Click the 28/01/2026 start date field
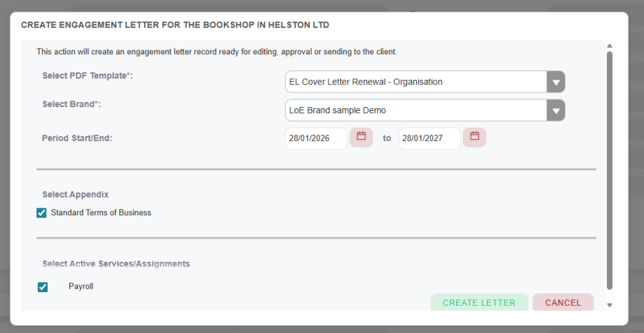The image size is (644, 333). [316, 138]
